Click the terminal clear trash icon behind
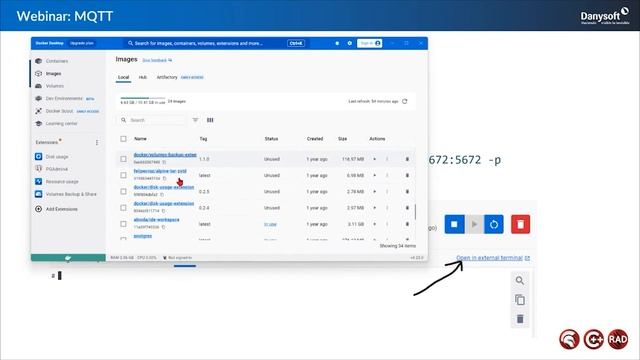This screenshot has height=360, width=640. click(x=520, y=319)
